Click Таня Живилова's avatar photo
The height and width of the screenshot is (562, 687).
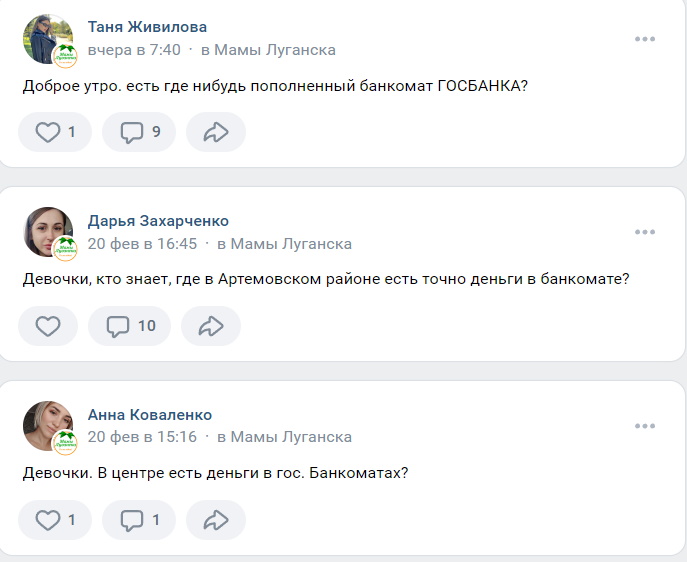pyautogui.click(x=47, y=39)
